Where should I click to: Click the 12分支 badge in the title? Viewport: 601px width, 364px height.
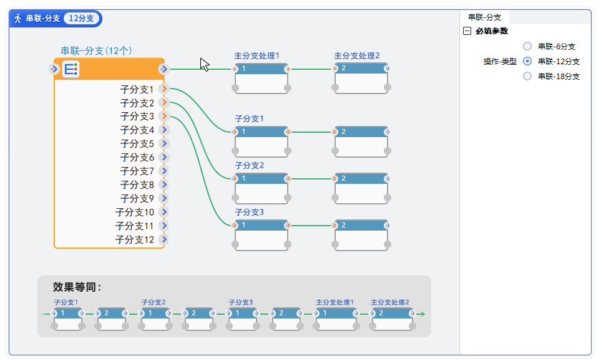tap(82, 19)
